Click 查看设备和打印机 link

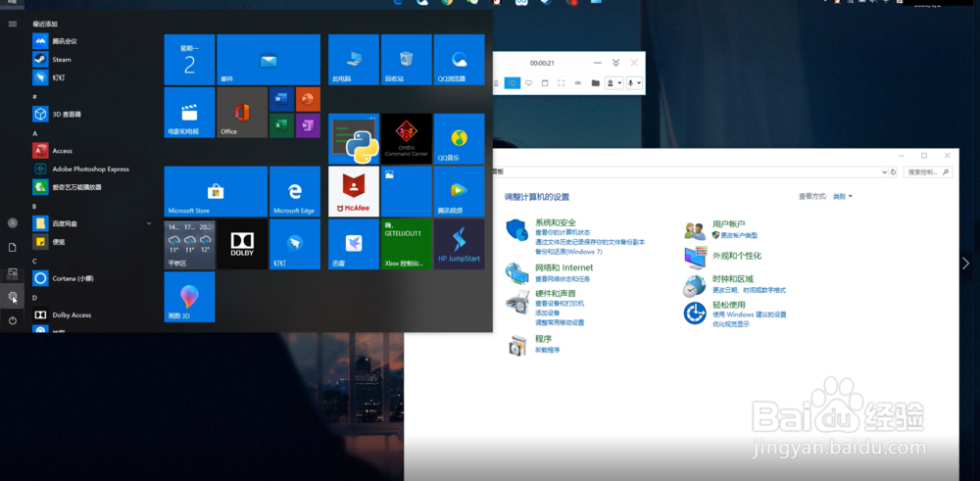tap(560, 303)
